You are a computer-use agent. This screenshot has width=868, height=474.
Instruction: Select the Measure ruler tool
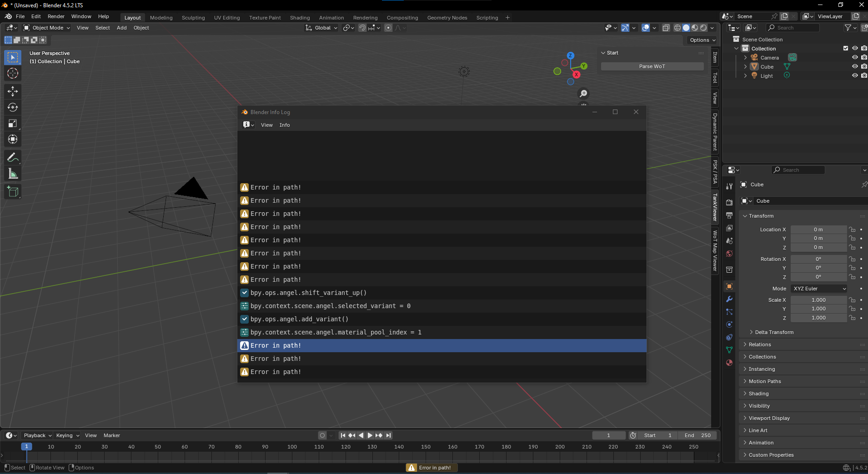pyautogui.click(x=13, y=174)
